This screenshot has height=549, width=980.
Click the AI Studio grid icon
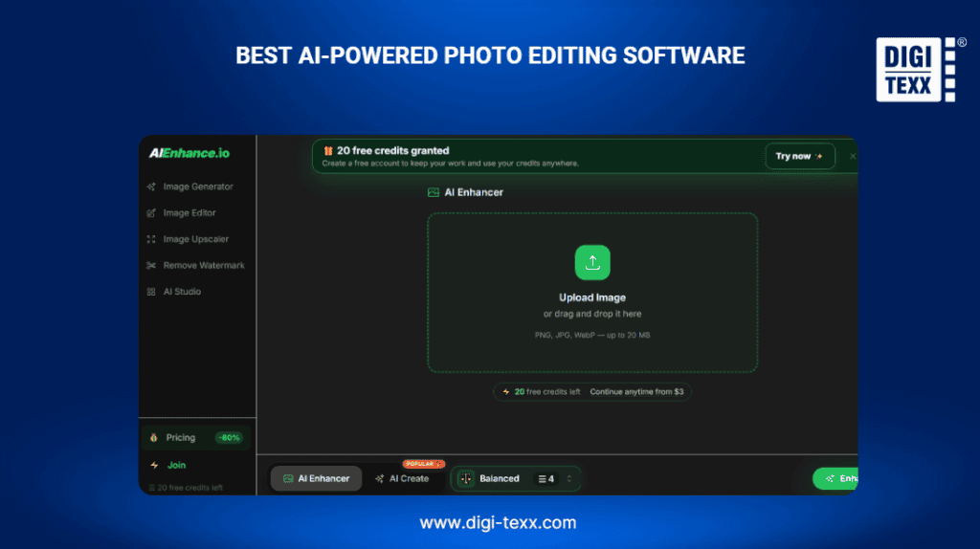coord(151,292)
